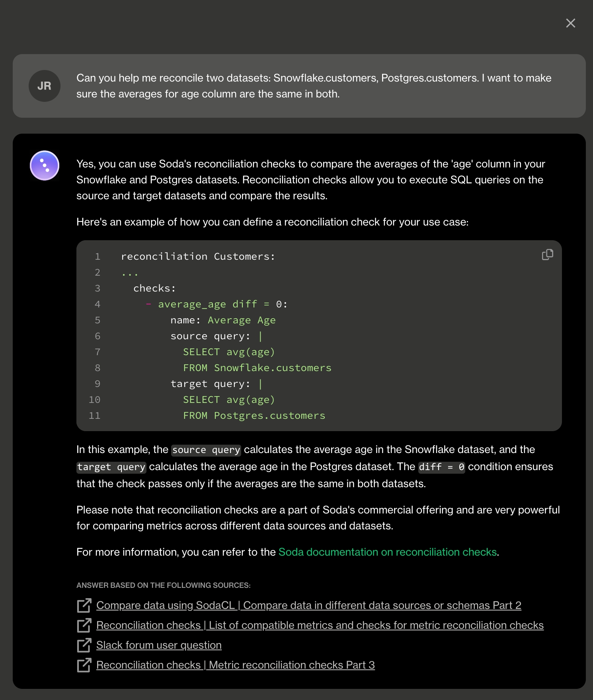Open the Reconciliation checks compatible metrics link
Screen dimensions: 593x700
coord(320,625)
